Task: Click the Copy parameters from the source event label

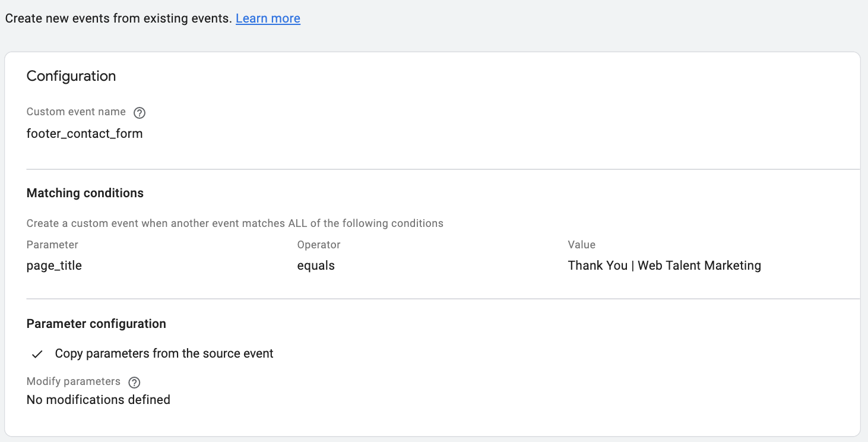Action: 164,353
